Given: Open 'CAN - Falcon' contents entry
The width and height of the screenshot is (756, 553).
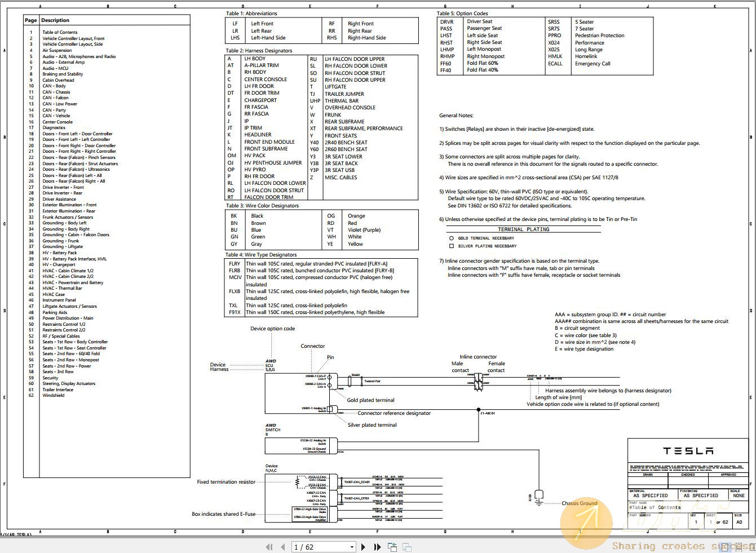Looking at the screenshot, I should coord(55,98).
